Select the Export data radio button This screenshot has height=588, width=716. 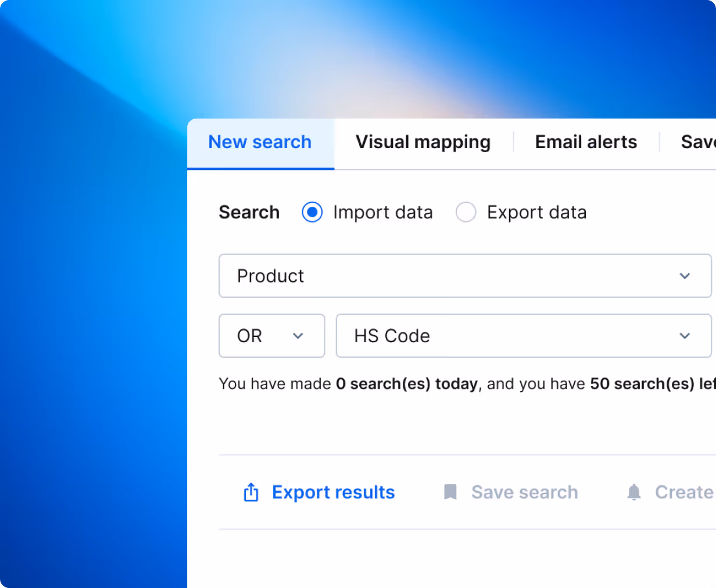tap(466, 212)
